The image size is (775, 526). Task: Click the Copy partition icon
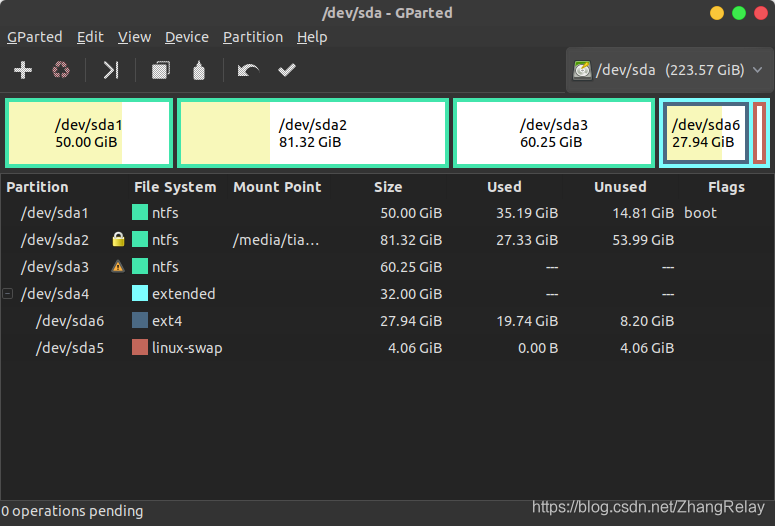pos(161,70)
